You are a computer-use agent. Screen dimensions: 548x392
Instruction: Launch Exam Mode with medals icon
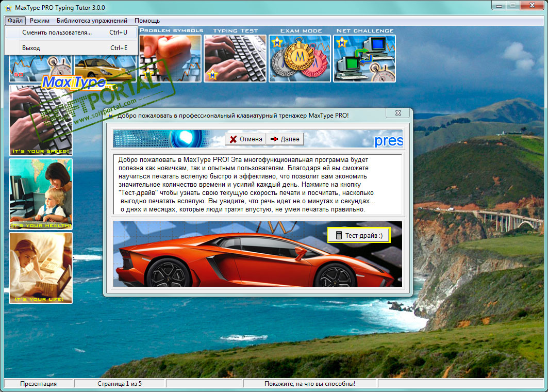pos(300,58)
